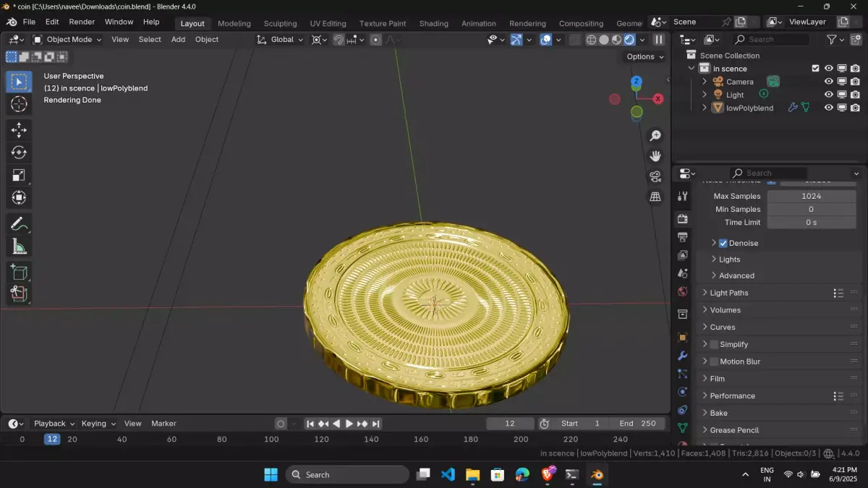This screenshot has height=488, width=868.
Task: Switch to the Animation workspace tab
Action: pyautogui.click(x=479, y=23)
